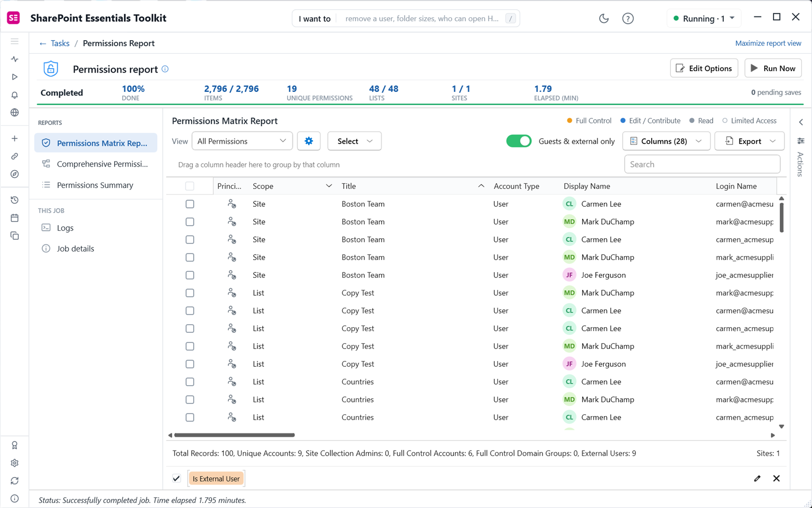Click the activity pulse icon in sidebar

click(x=15, y=59)
